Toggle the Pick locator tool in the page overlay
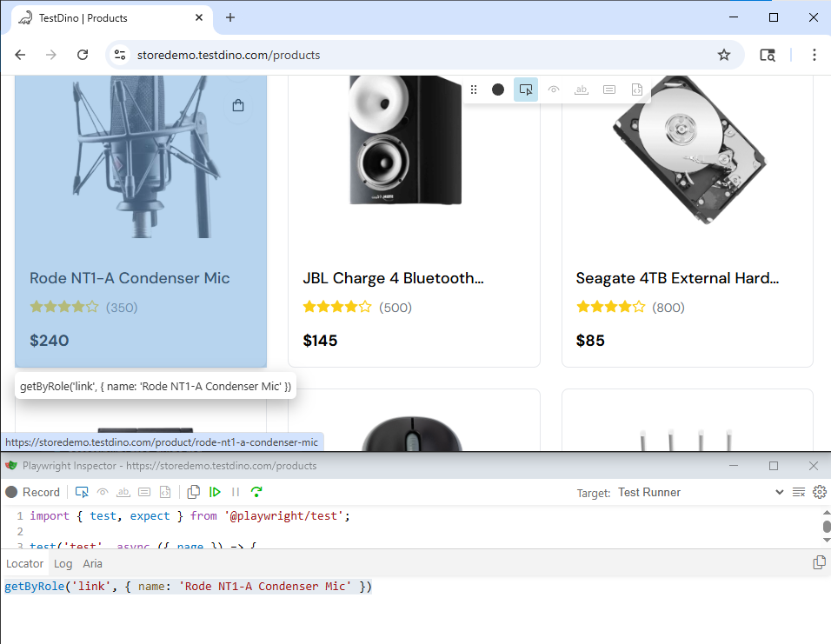831x644 pixels. [525, 90]
